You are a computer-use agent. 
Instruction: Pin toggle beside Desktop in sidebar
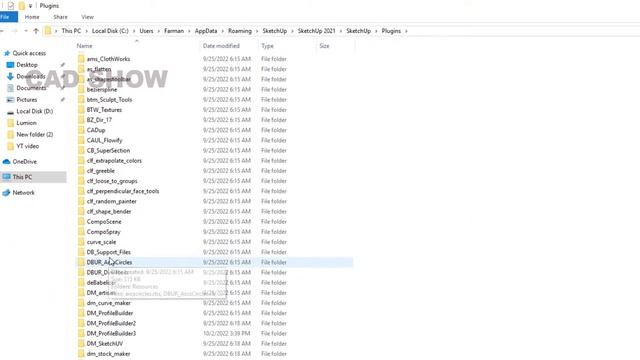[62, 65]
